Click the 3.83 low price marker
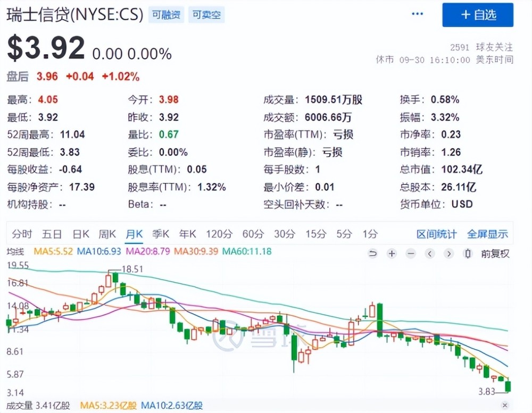The image size is (532, 413). point(487,392)
